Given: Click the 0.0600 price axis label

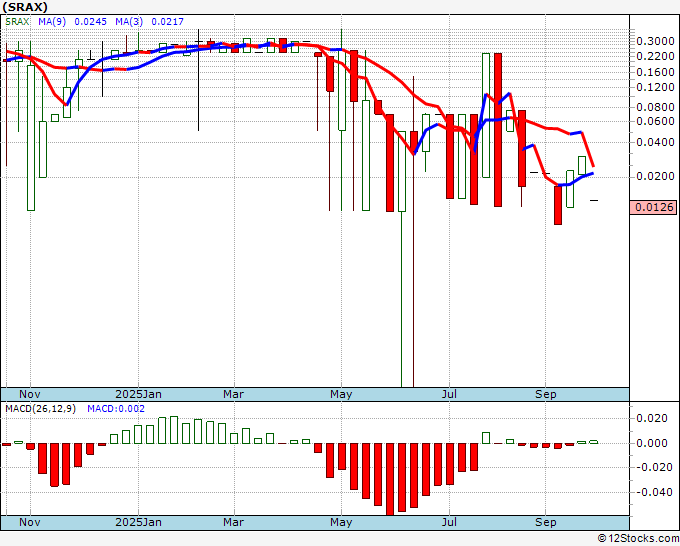Looking at the screenshot, I should (x=655, y=121).
